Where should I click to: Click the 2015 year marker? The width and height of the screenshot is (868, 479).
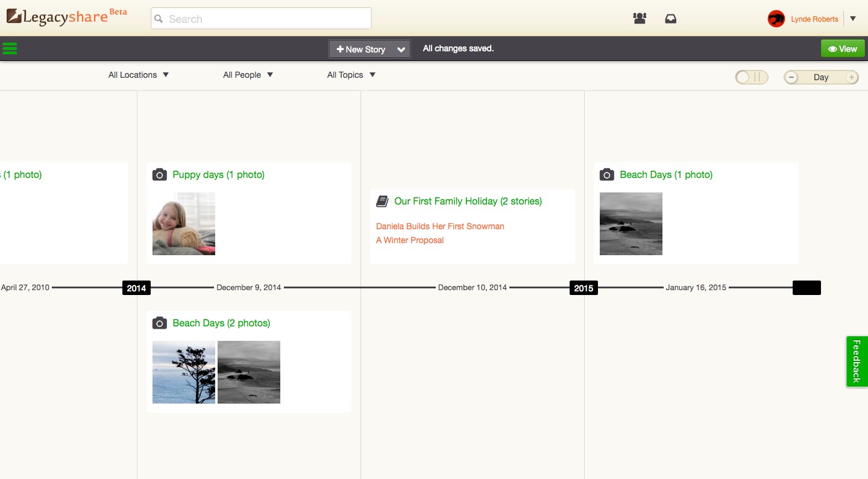583,288
